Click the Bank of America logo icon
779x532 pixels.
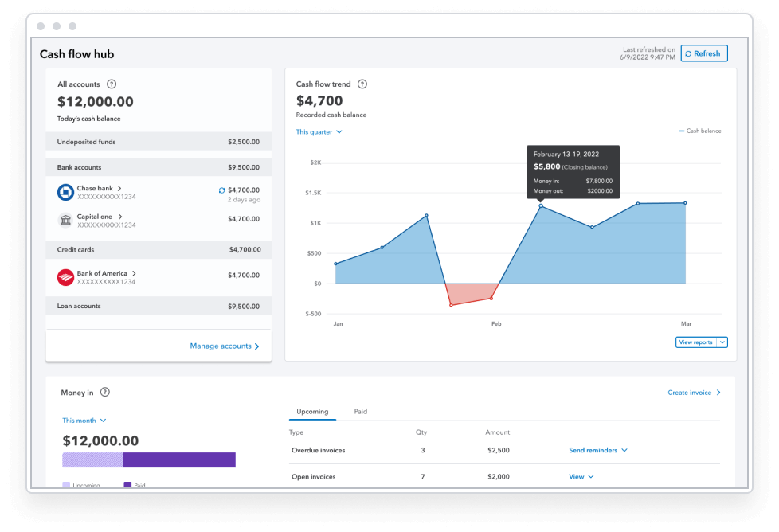point(65,277)
